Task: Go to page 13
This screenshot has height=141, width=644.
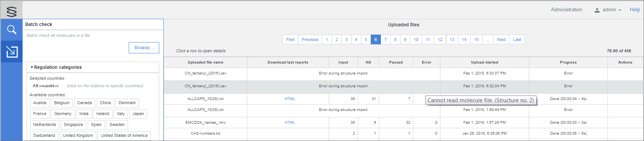Action: 452,39
